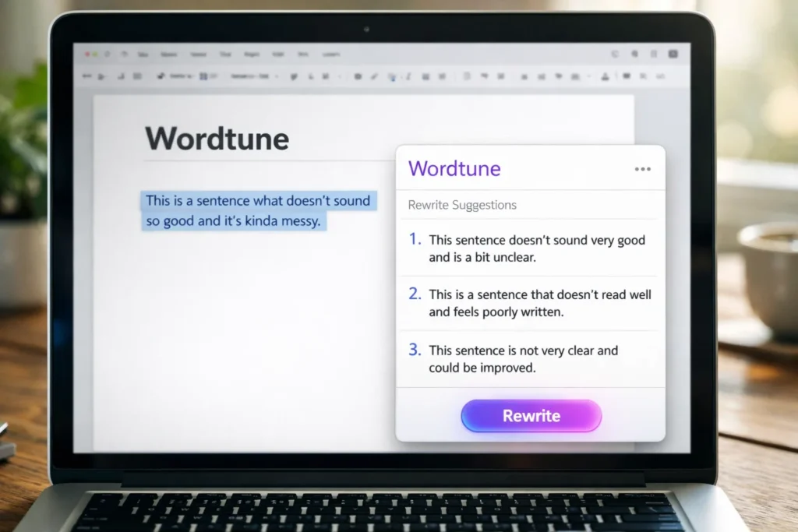Open the File menu
This screenshot has height=532, width=798.
[143, 55]
